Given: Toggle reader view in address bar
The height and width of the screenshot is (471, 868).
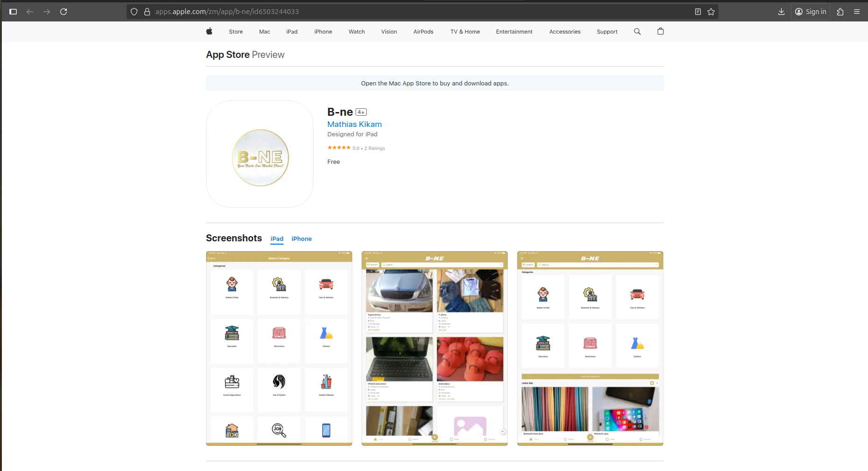Looking at the screenshot, I should tap(697, 12).
